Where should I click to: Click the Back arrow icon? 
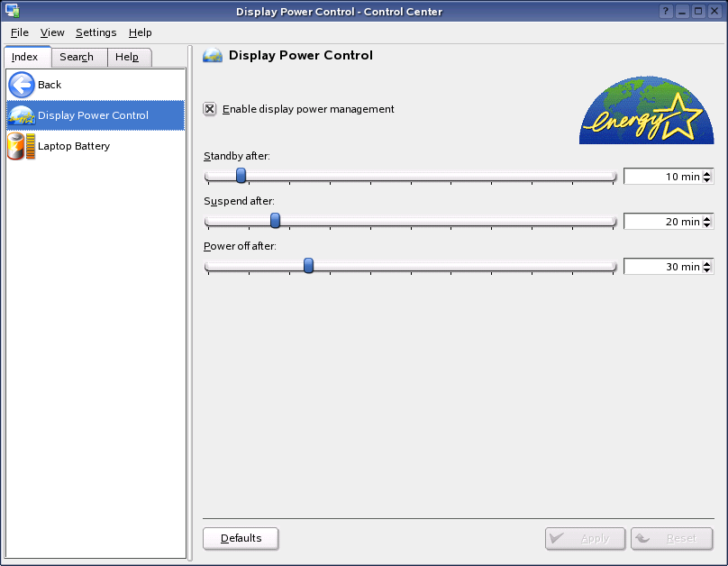pyautogui.click(x=22, y=85)
